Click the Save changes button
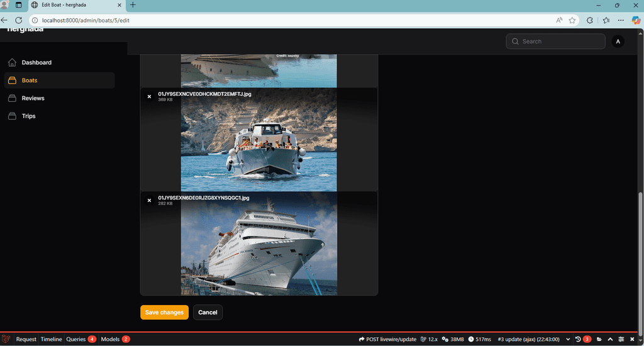The image size is (644, 346). coord(164,312)
